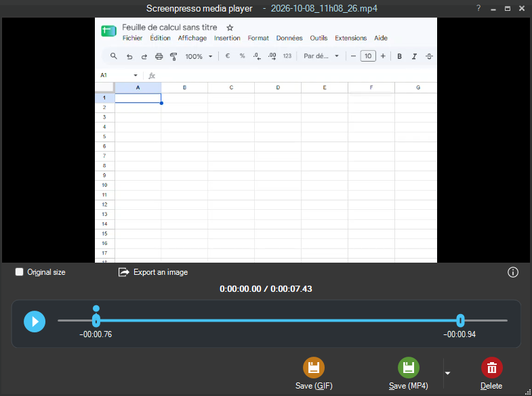Select column A header
Image resolution: width=532 pixels, height=396 pixels.
138,87
